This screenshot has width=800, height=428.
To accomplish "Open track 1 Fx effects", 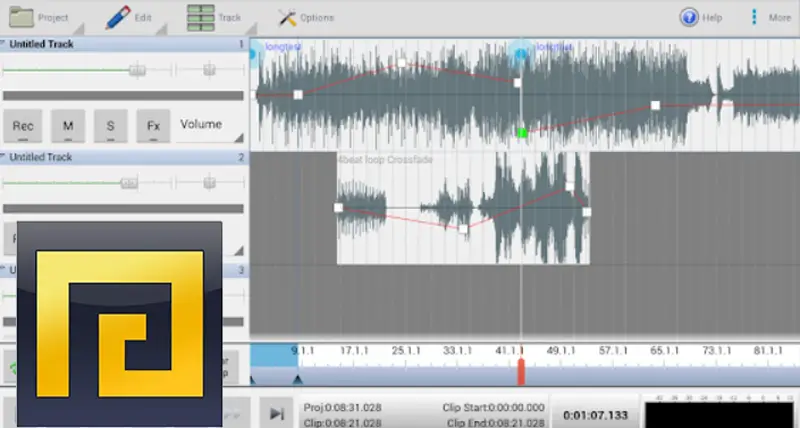I will pyautogui.click(x=153, y=126).
